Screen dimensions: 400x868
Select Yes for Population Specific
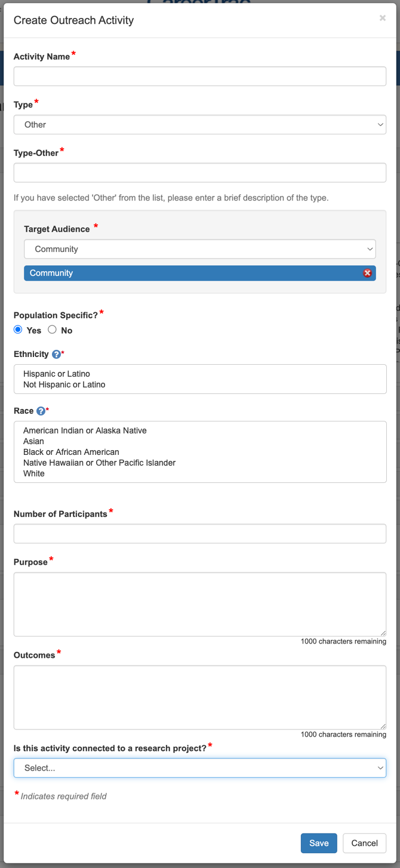pyautogui.click(x=18, y=330)
